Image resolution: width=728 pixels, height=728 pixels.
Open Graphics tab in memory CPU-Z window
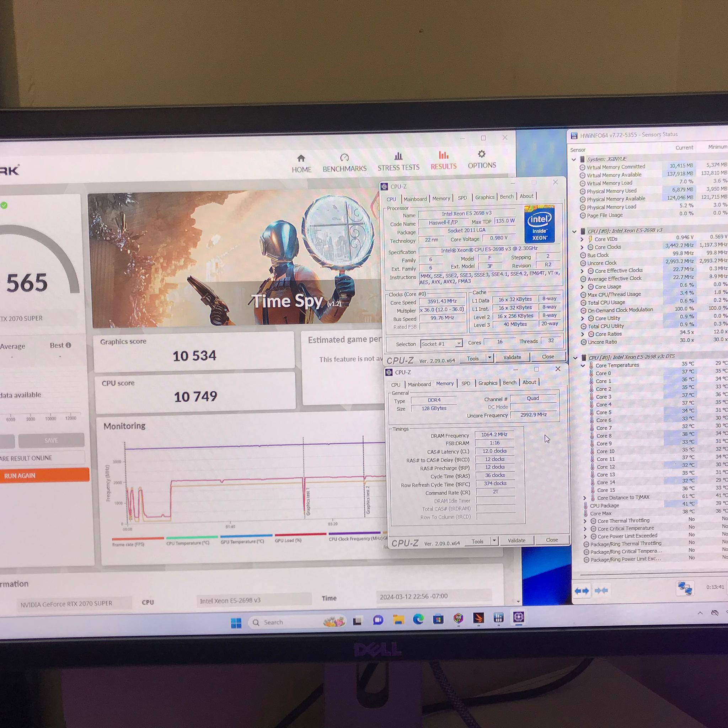pyautogui.click(x=488, y=383)
